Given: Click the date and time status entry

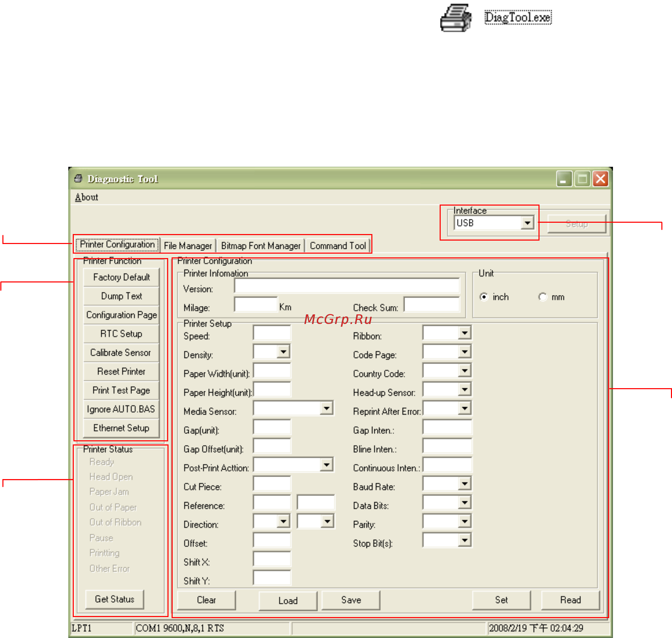Looking at the screenshot, I should (x=548, y=628).
